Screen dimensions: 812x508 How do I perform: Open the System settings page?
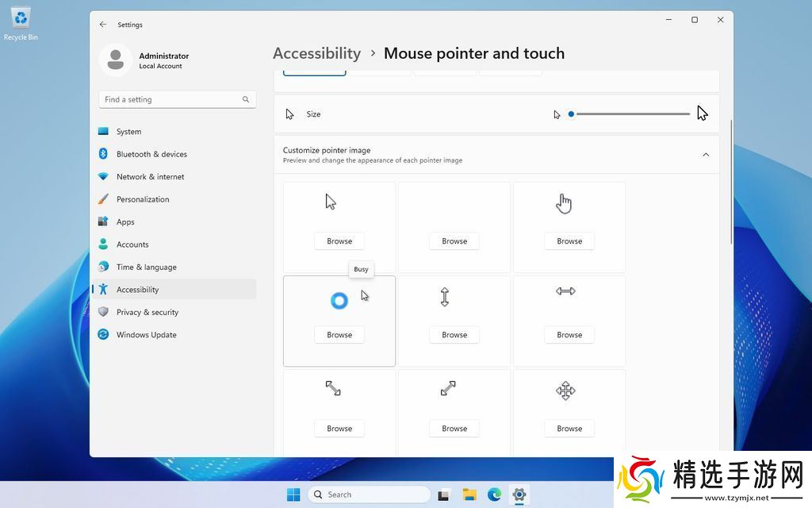[128, 132]
